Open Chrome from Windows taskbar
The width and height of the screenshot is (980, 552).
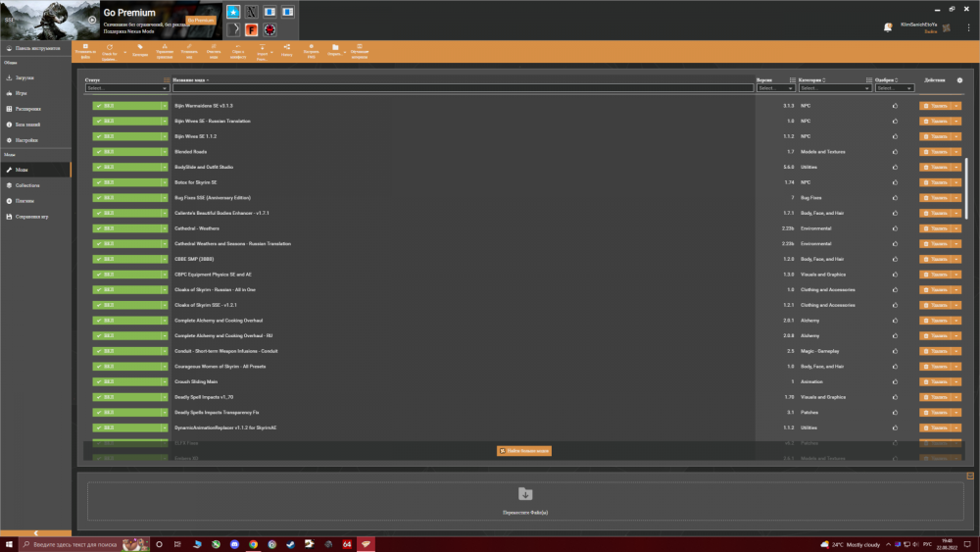pyautogui.click(x=253, y=544)
